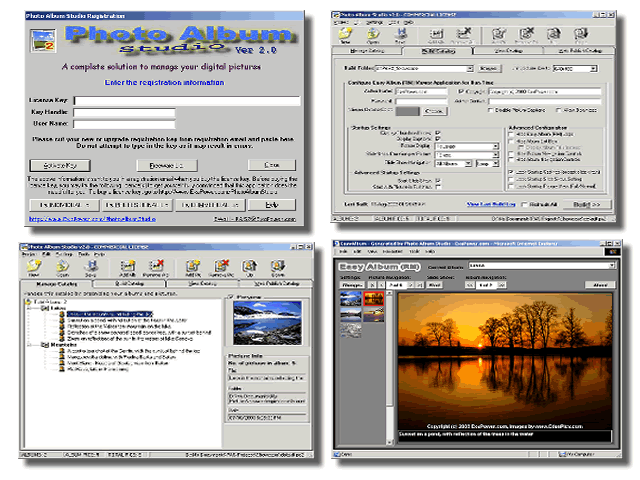The width and height of the screenshot is (640, 480).
Task: Click the Total Albums root icon in the tree
Action: pos(29,302)
